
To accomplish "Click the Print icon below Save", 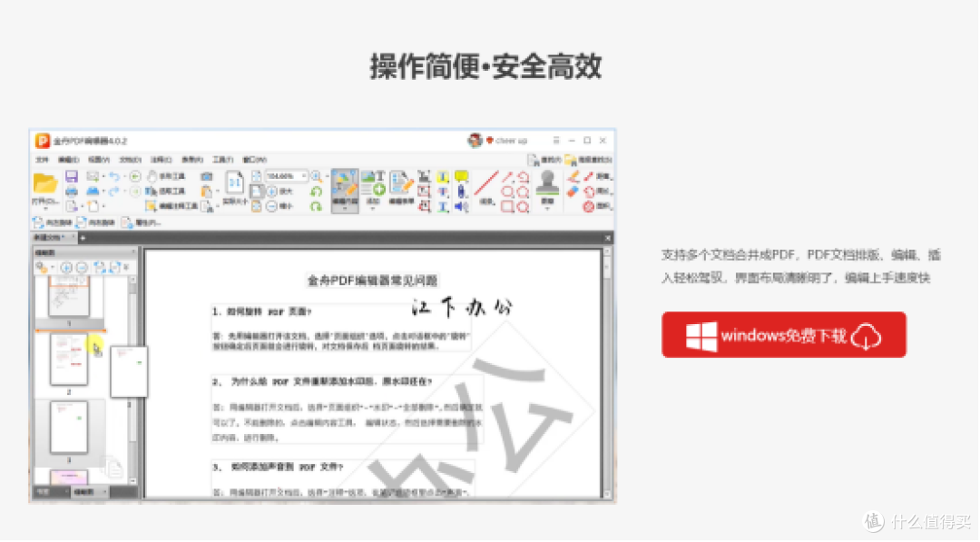I will tap(72, 192).
